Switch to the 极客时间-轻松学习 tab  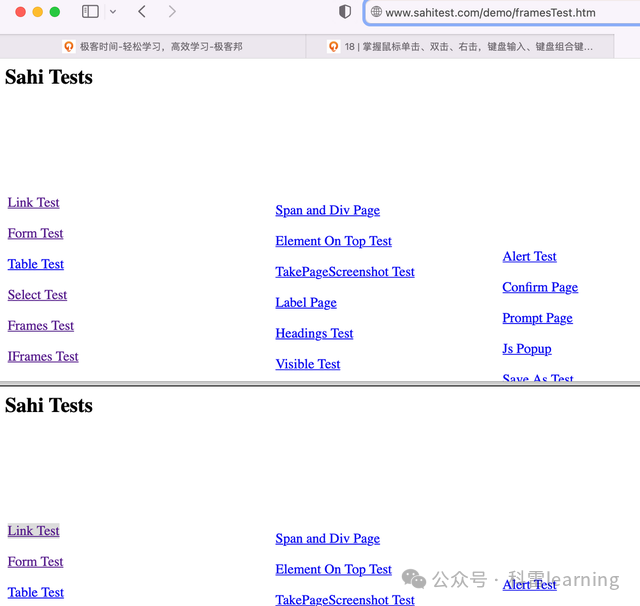[x=153, y=47]
